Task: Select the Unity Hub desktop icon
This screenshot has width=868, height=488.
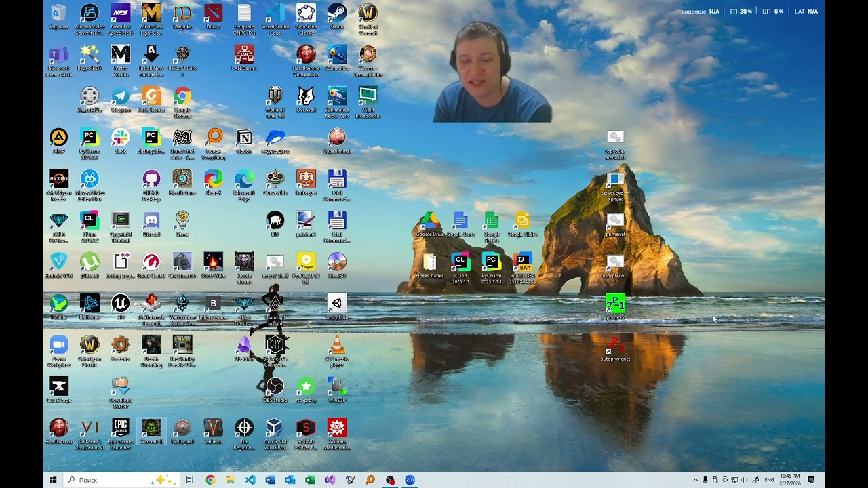Action: [336, 306]
